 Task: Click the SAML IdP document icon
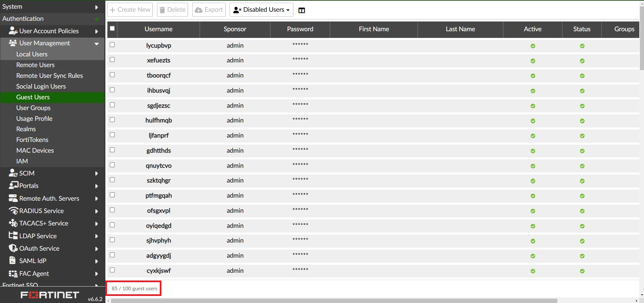pyautogui.click(x=12, y=260)
